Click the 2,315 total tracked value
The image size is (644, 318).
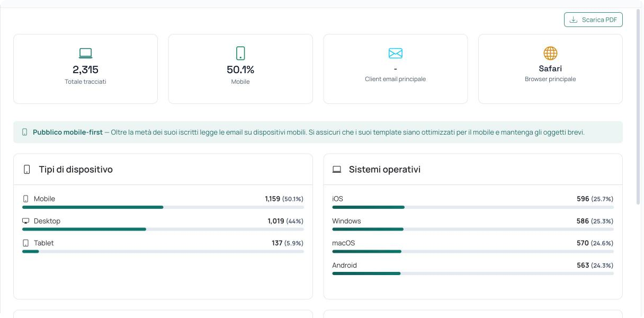tap(85, 69)
